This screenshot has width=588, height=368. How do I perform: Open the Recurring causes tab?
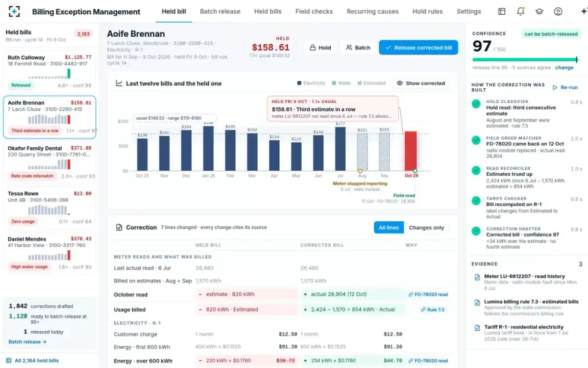click(x=372, y=11)
